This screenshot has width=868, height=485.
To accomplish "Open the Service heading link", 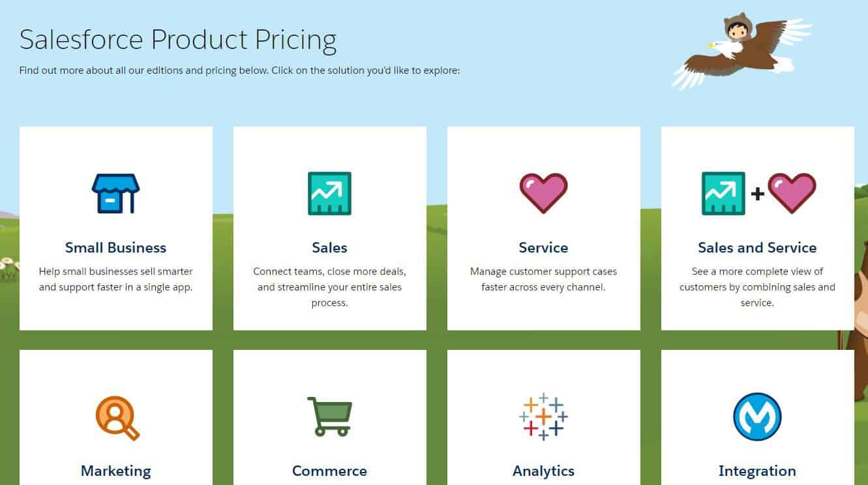I will pyautogui.click(x=543, y=247).
